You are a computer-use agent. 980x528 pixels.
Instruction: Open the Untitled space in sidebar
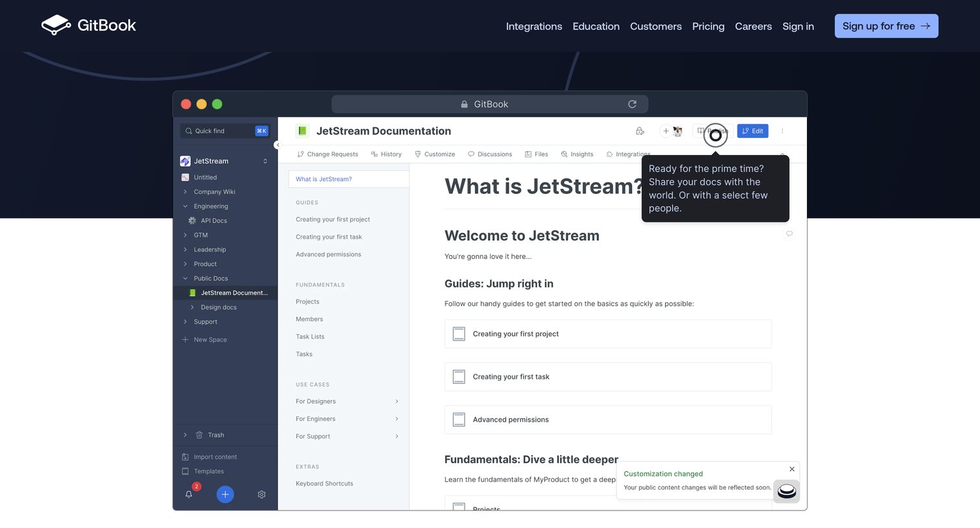(205, 177)
